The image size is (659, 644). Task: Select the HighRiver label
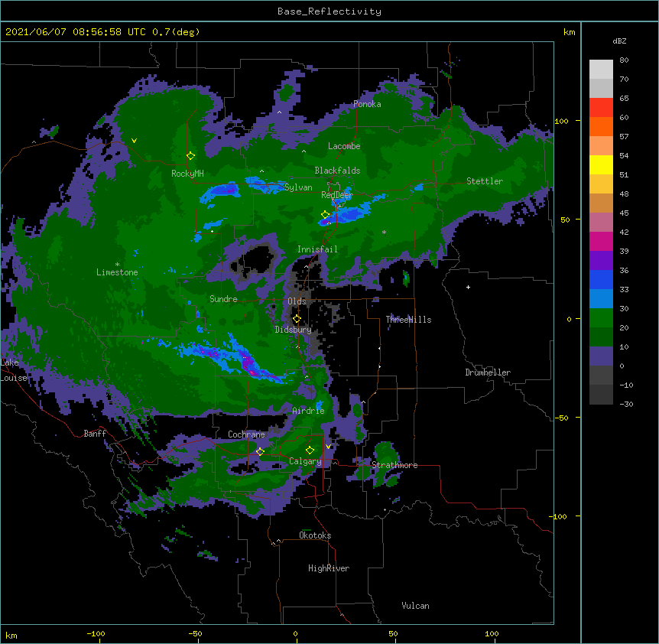[x=329, y=568]
